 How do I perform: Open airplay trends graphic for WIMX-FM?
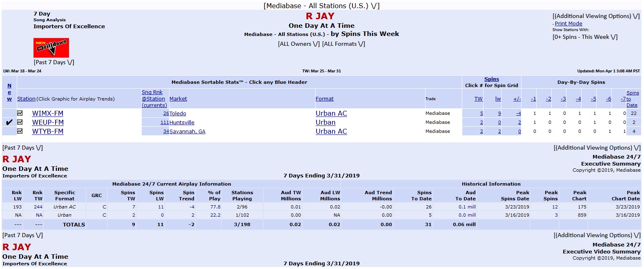[x=20, y=113]
